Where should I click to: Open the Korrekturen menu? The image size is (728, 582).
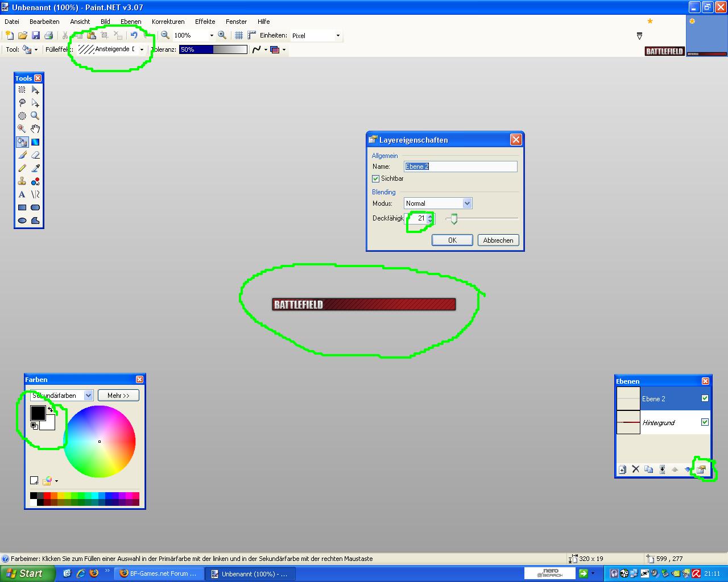(x=168, y=22)
